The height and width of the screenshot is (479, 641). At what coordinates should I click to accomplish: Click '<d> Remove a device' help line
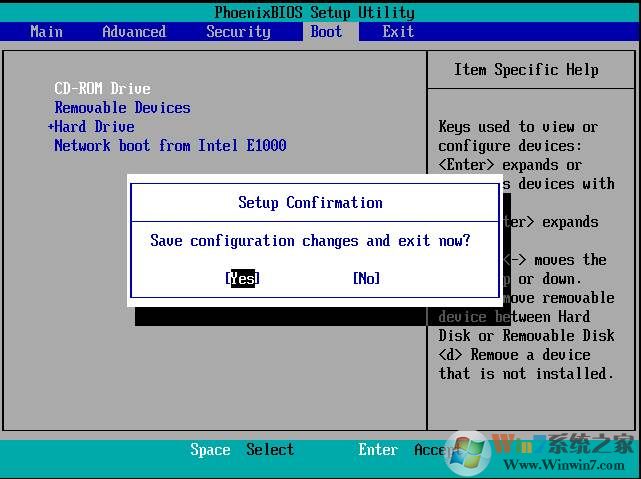click(514, 354)
